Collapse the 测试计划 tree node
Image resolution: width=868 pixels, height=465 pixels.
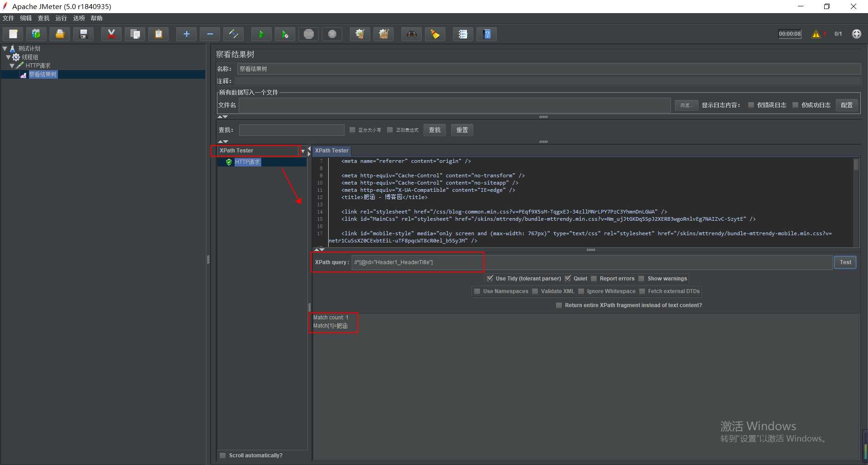tap(5, 48)
